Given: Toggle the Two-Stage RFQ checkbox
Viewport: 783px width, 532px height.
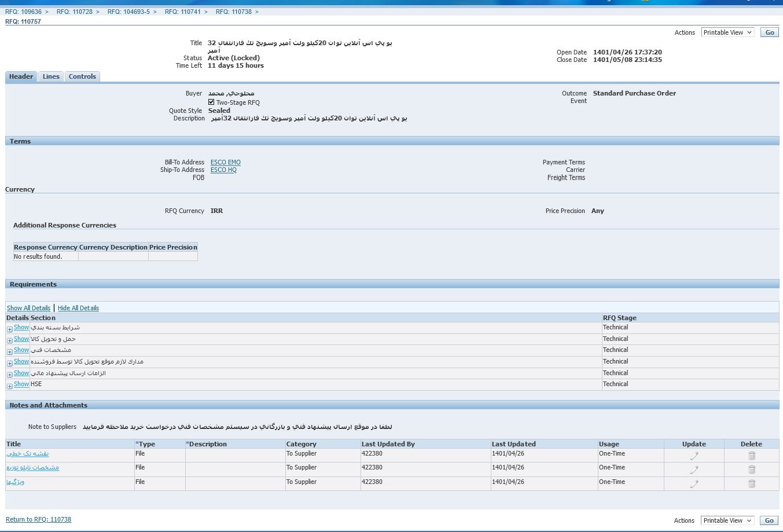Looking at the screenshot, I should (x=211, y=102).
